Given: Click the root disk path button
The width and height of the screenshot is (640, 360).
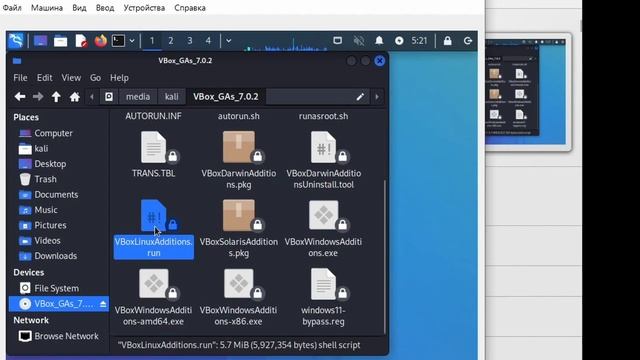Looking at the screenshot, I should click(x=109, y=97).
